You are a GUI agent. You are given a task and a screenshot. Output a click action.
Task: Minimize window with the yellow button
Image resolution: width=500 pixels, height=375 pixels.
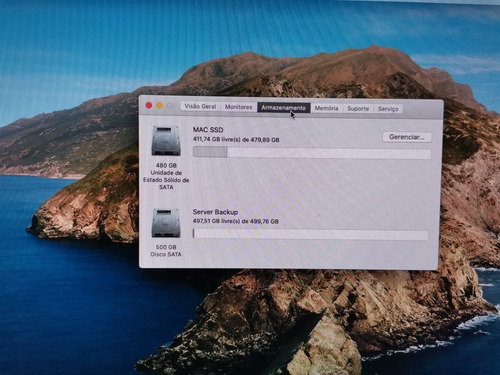pos(160,106)
